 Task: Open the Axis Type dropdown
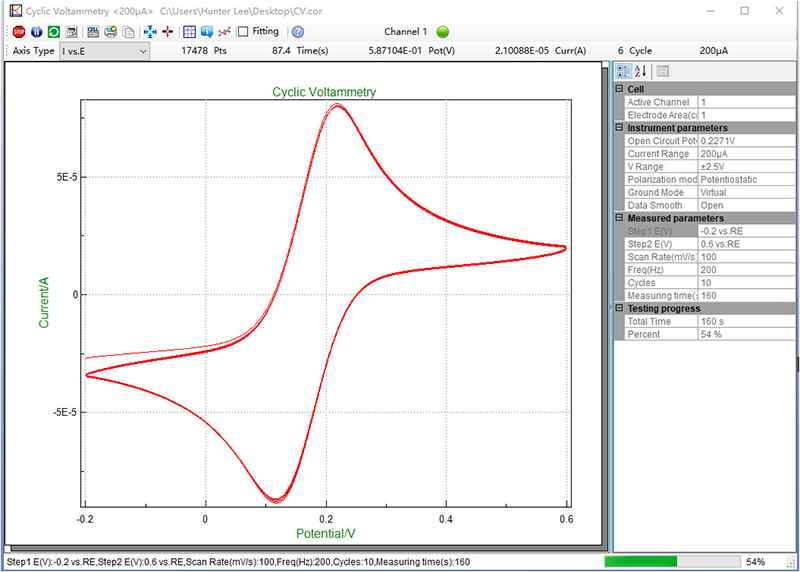[105, 51]
